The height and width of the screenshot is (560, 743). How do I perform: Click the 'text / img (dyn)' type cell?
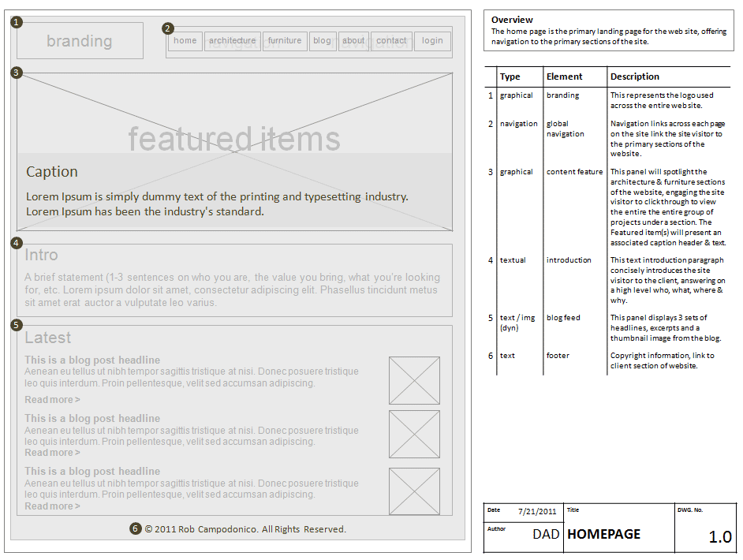[x=517, y=323]
